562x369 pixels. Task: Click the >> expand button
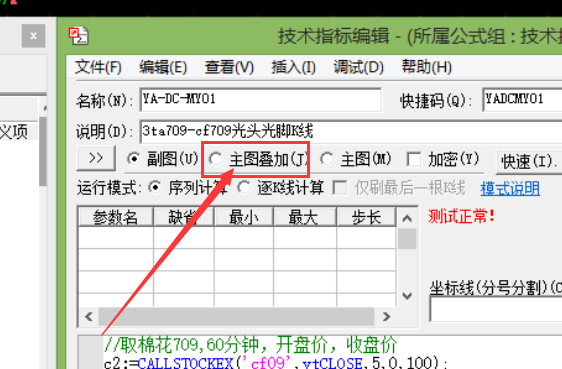point(96,158)
